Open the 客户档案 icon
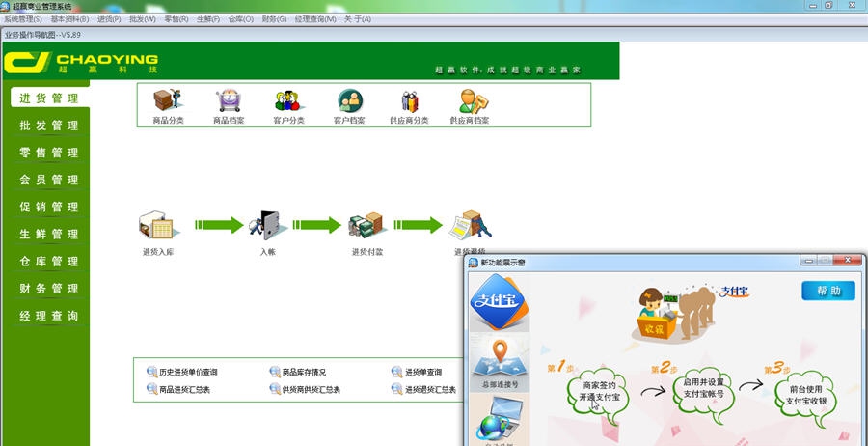Image resolution: width=868 pixels, height=446 pixels. pyautogui.click(x=350, y=100)
